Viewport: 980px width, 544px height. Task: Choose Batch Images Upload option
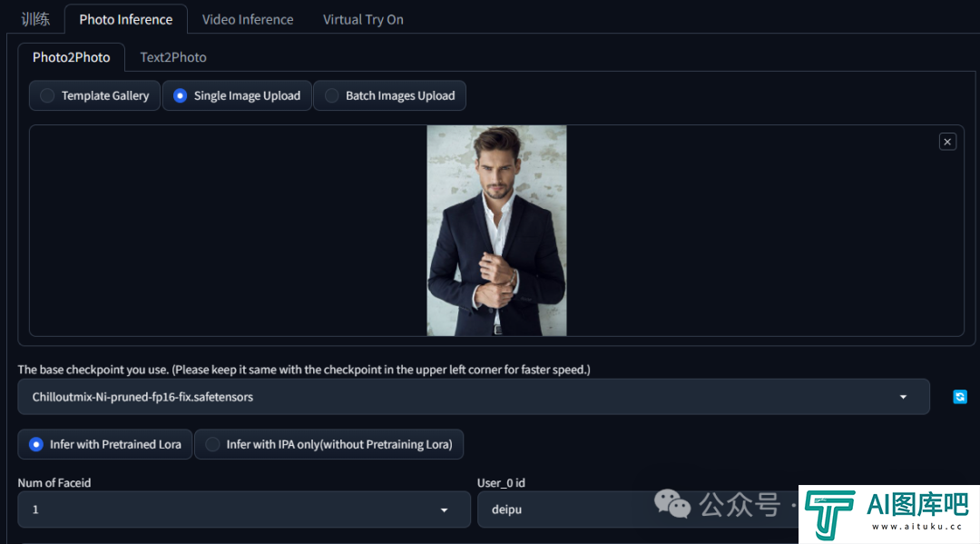pyautogui.click(x=389, y=95)
